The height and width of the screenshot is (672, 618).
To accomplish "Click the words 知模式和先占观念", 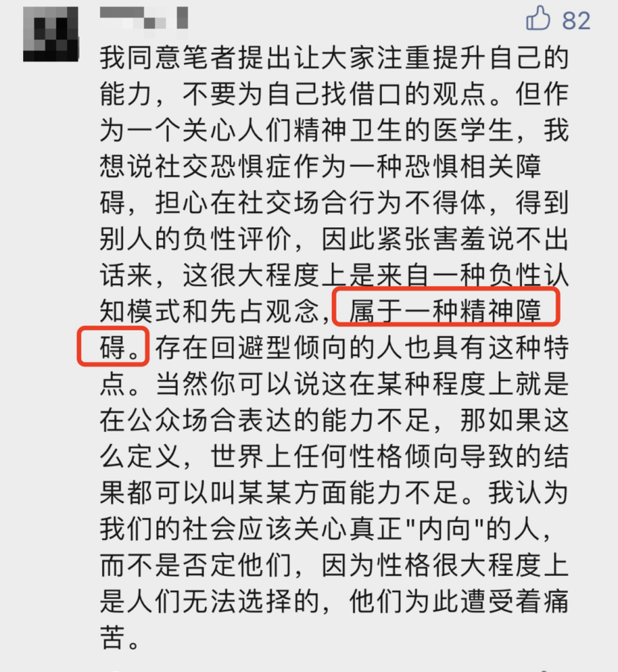I will tap(210, 311).
